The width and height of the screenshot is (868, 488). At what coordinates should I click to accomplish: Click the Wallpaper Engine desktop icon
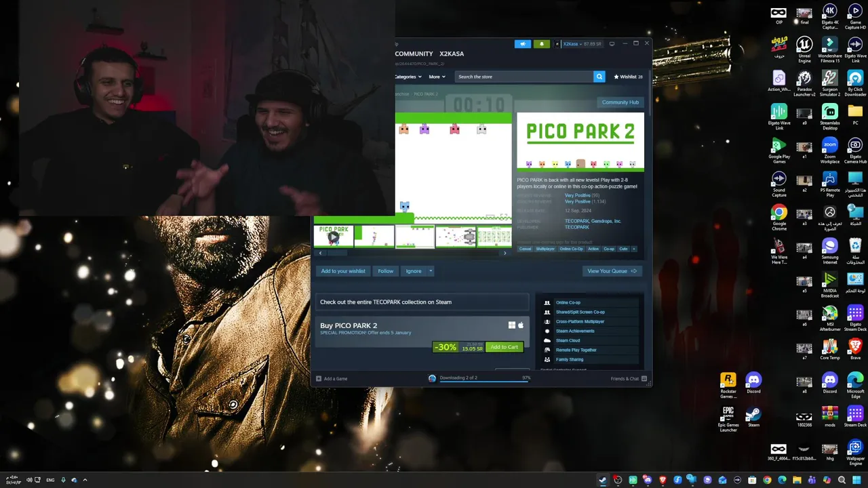(x=855, y=452)
